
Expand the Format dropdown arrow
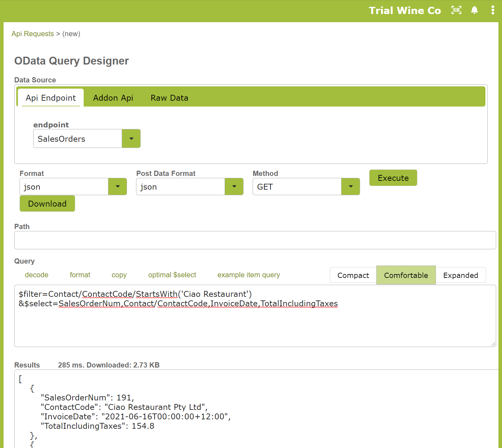pos(118,187)
